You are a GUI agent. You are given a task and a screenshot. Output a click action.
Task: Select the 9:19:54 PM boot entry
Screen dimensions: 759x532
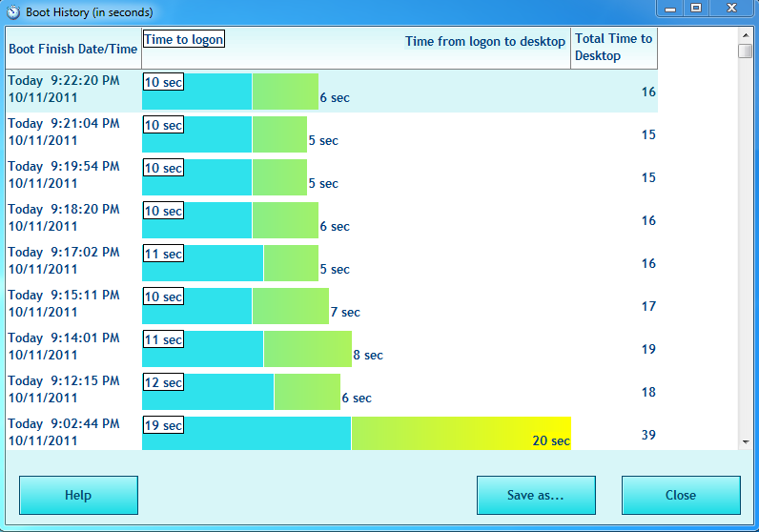click(x=332, y=176)
